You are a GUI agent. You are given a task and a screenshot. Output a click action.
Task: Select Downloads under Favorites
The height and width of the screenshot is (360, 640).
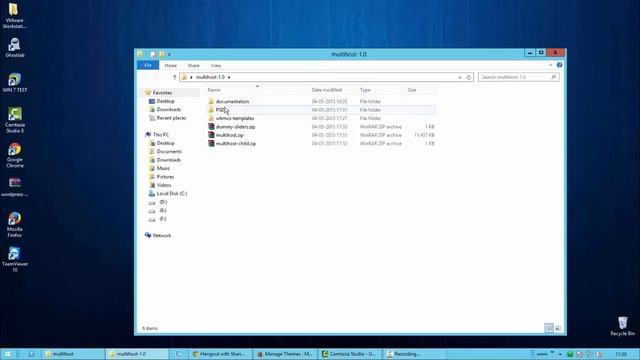pyautogui.click(x=169, y=109)
